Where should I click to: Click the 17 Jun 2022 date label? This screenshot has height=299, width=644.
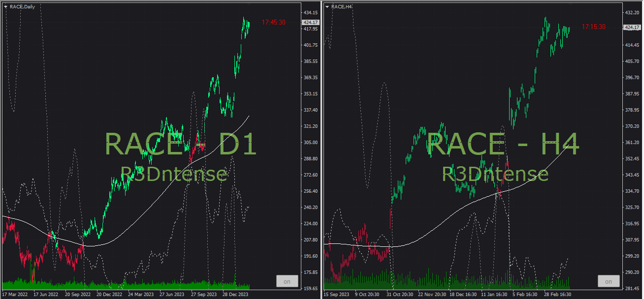46,295
